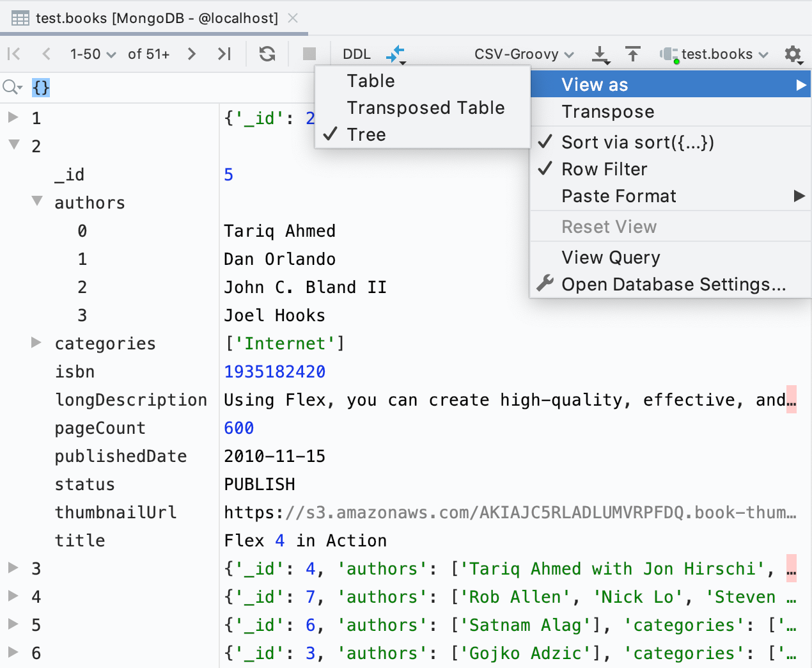This screenshot has height=668, width=812.
Task: Click the Reset View menu entry
Action: [x=670, y=227]
